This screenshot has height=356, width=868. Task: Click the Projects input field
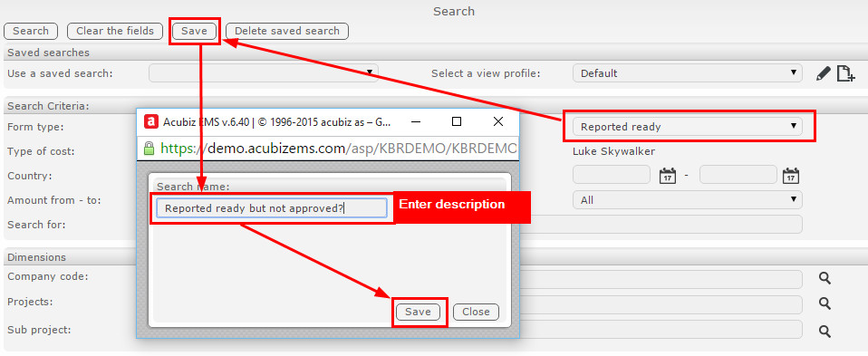point(661,304)
